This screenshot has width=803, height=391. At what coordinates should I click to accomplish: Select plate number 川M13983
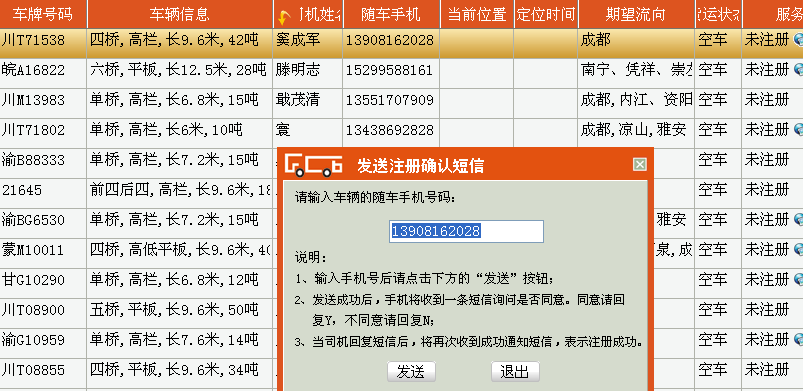pyautogui.click(x=34, y=100)
